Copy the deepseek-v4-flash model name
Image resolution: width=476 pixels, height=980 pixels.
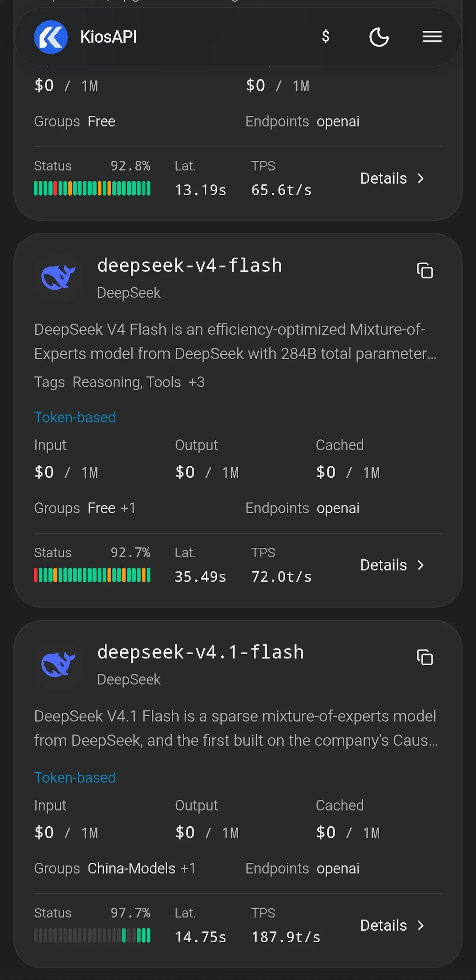[x=425, y=271]
